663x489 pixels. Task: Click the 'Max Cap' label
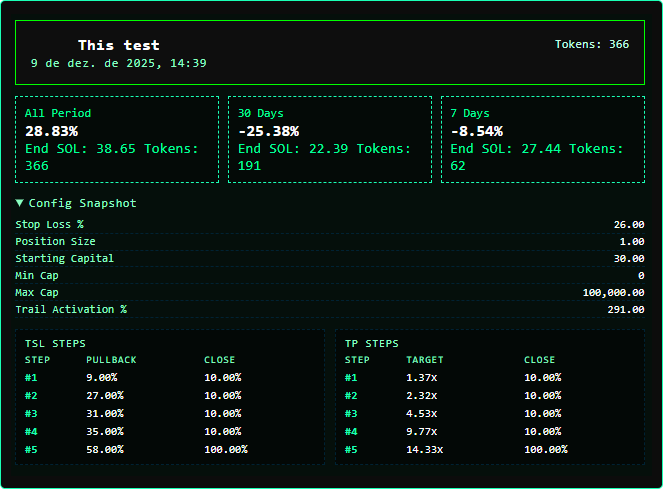pos(37,292)
